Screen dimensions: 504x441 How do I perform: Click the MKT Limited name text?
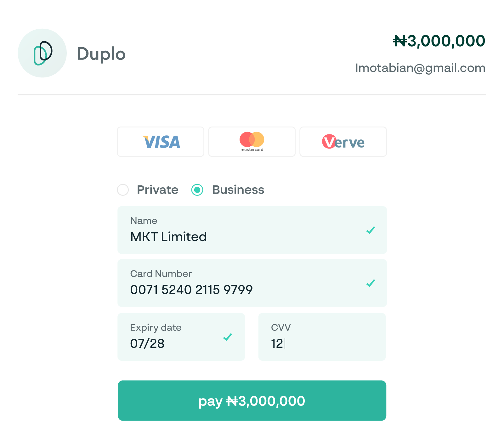click(x=168, y=237)
